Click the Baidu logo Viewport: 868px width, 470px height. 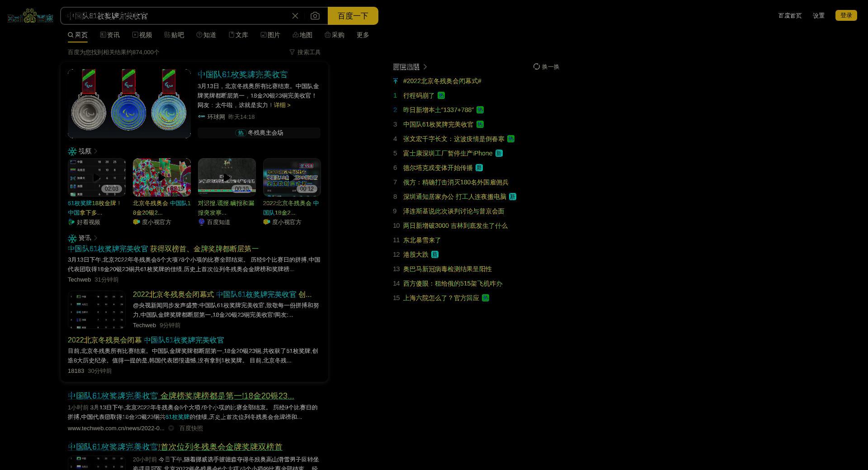pos(30,16)
